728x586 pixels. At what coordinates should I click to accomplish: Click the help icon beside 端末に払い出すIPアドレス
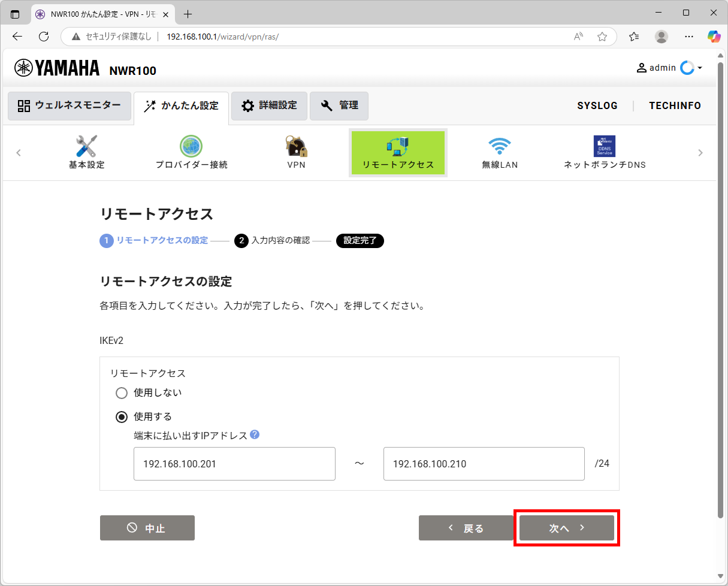(255, 435)
